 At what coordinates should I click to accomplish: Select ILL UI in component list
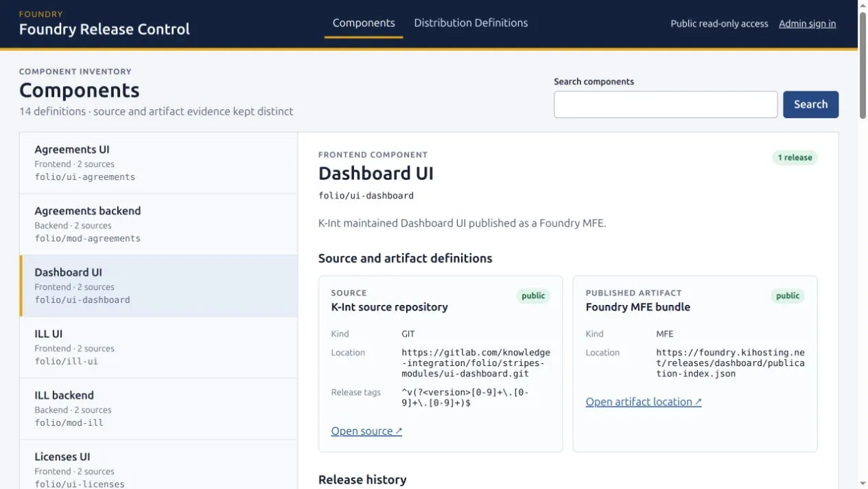pos(159,348)
